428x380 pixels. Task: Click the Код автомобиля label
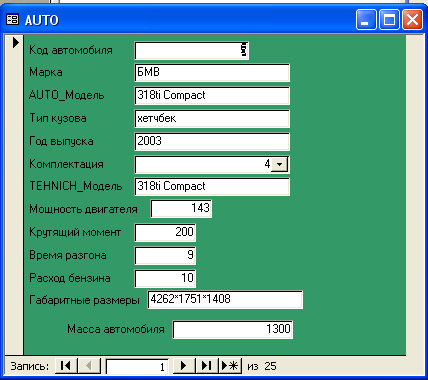pos(71,50)
